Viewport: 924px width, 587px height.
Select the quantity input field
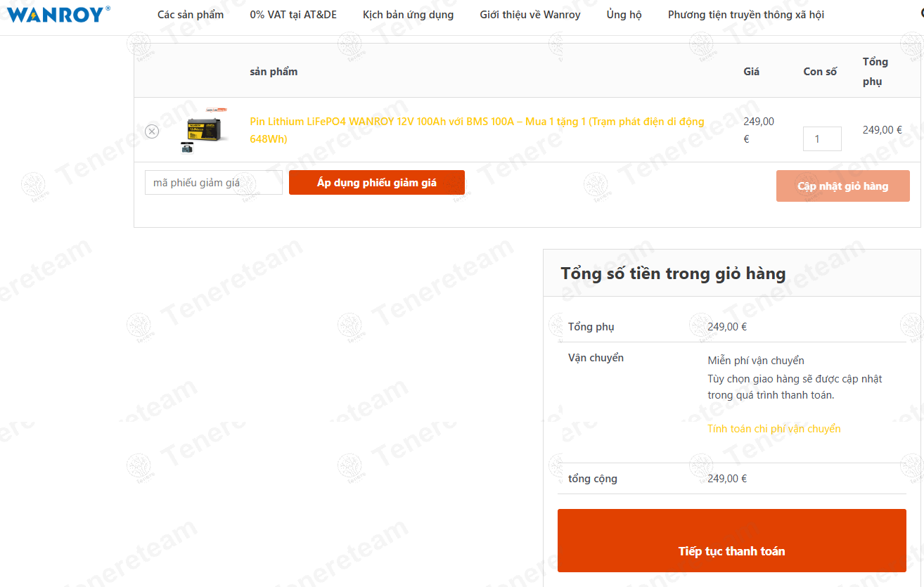822,138
